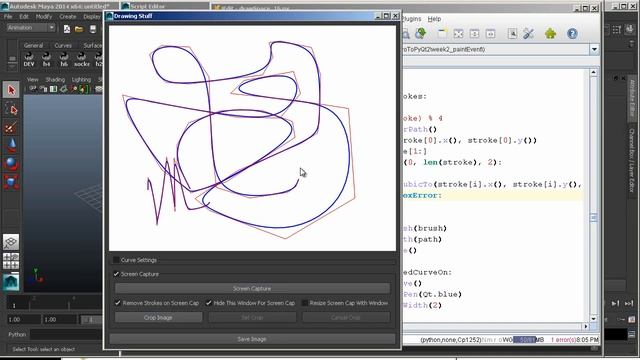The image size is (640, 360).
Task: Run the DEV shelf script
Action: [29, 60]
